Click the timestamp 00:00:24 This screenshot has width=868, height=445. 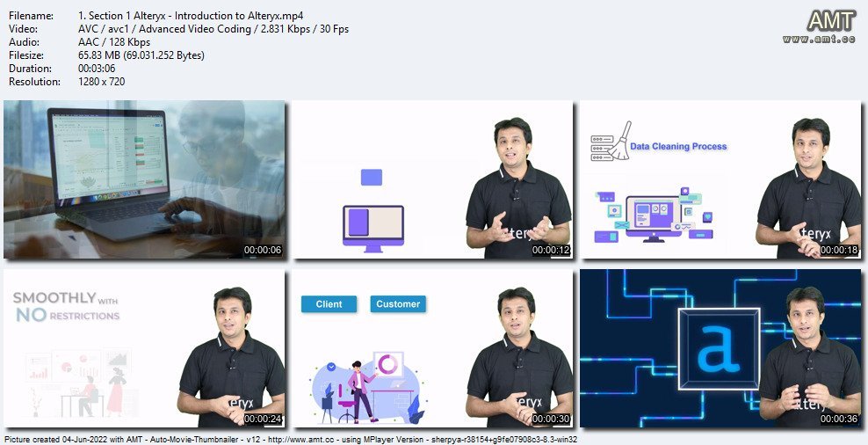click(263, 419)
